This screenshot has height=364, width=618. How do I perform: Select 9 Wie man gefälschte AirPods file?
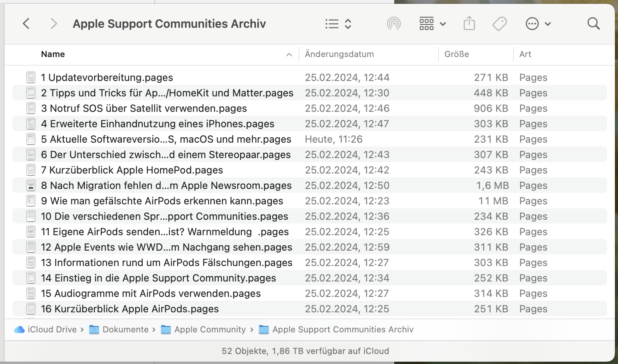[162, 201]
